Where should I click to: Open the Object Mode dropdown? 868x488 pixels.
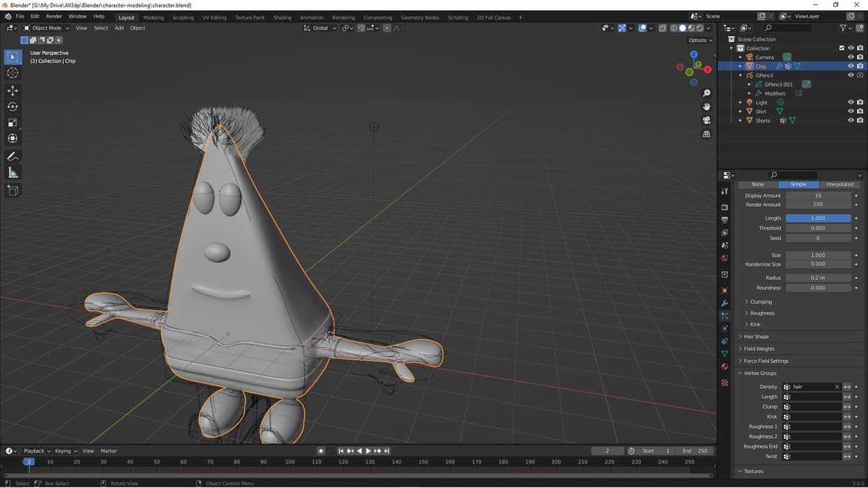(x=46, y=28)
